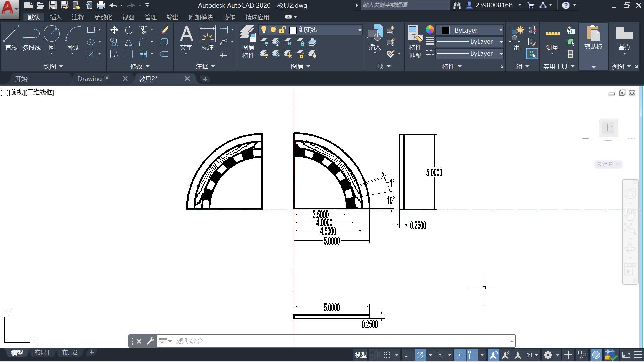
Task: Toggle ortho mode in status bar
Action: [x=408, y=355]
